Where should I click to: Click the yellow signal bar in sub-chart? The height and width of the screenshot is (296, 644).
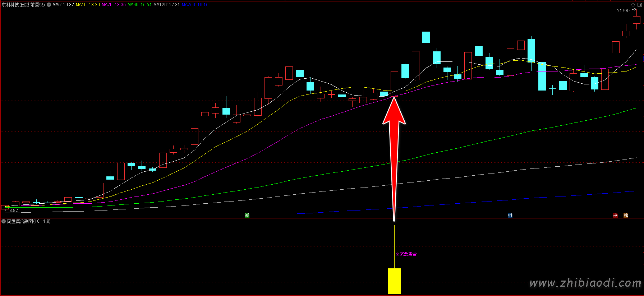point(394,281)
